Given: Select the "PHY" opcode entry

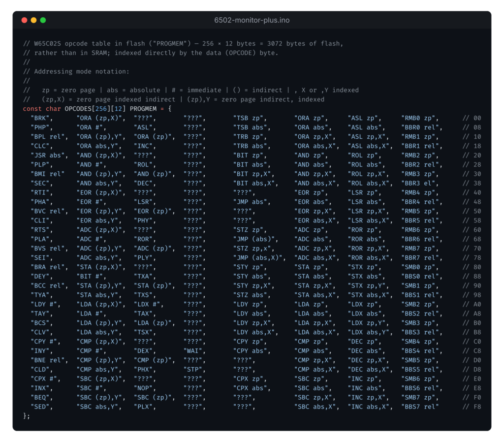Looking at the screenshot, I should (x=143, y=221).
